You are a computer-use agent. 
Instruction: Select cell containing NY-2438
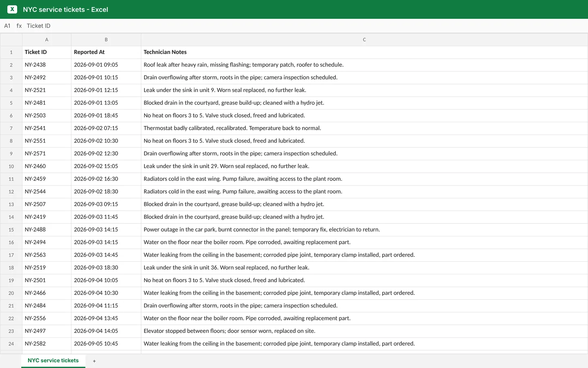[47, 65]
